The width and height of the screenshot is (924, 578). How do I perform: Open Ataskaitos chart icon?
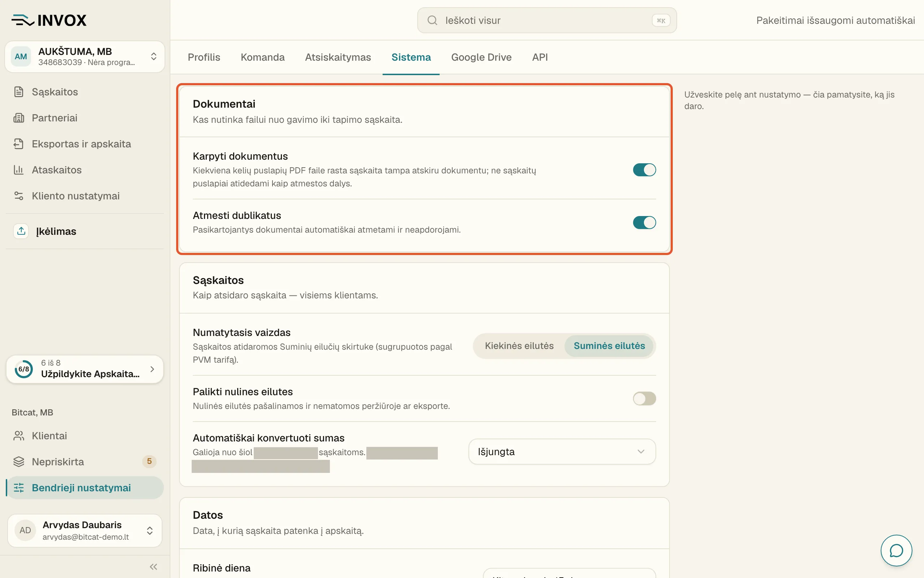tap(19, 170)
